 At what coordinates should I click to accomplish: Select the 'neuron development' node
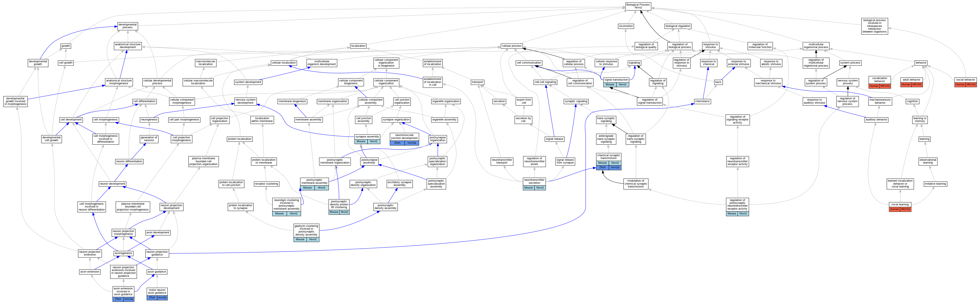112,184
